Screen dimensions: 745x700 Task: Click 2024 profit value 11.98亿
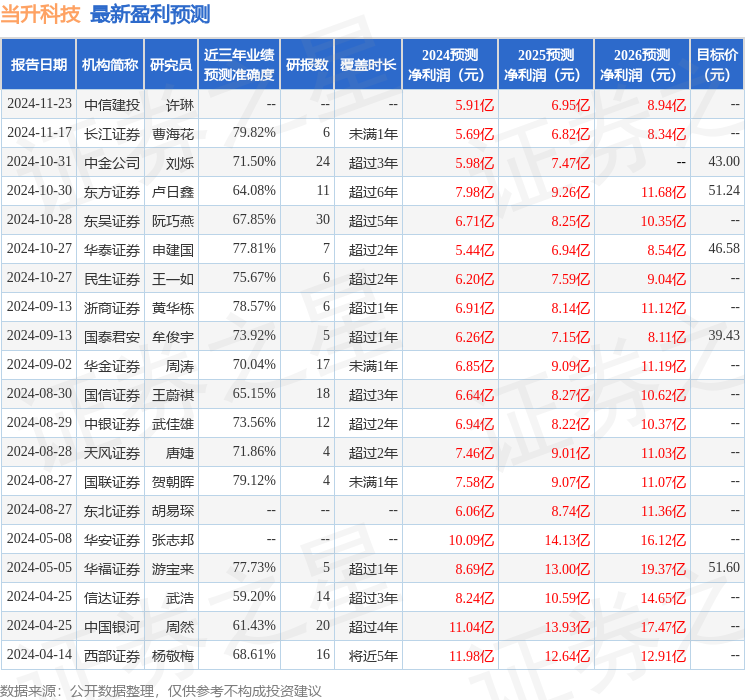pos(471,655)
